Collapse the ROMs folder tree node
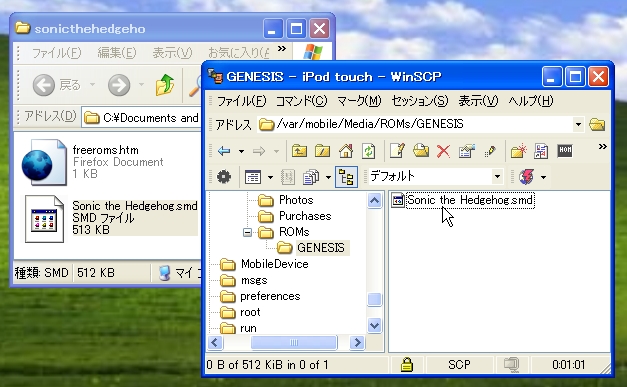 click(x=248, y=232)
